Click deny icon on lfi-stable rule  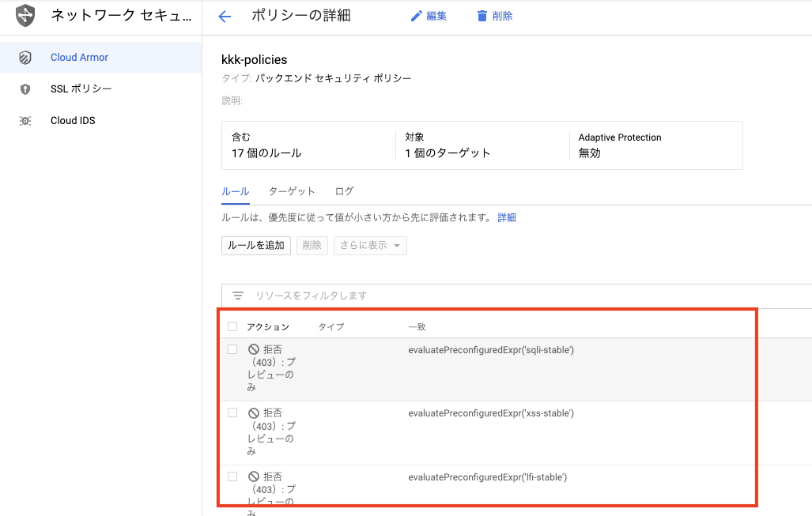pos(254,476)
